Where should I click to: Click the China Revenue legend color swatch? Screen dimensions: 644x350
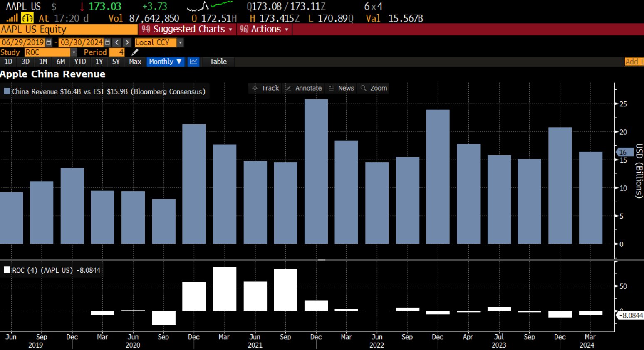point(7,91)
